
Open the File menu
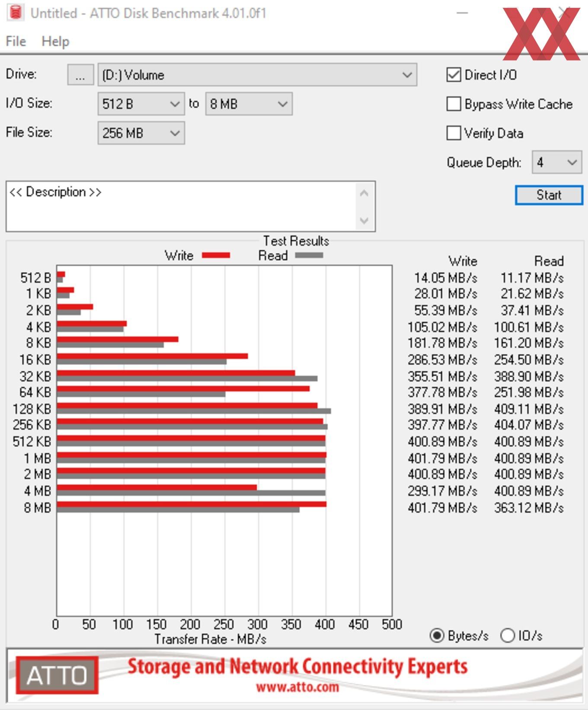click(x=16, y=41)
